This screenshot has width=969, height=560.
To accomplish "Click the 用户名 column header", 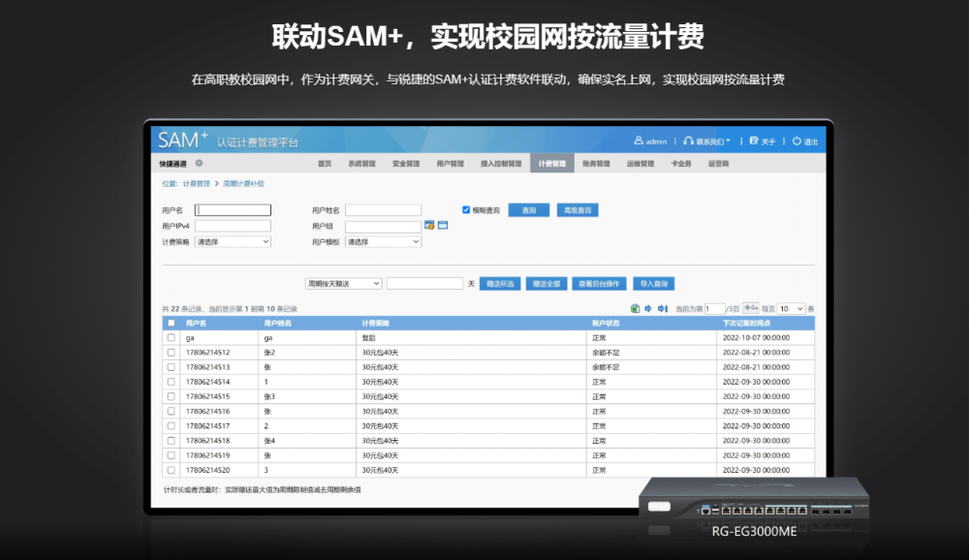I will click(x=196, y=324).
